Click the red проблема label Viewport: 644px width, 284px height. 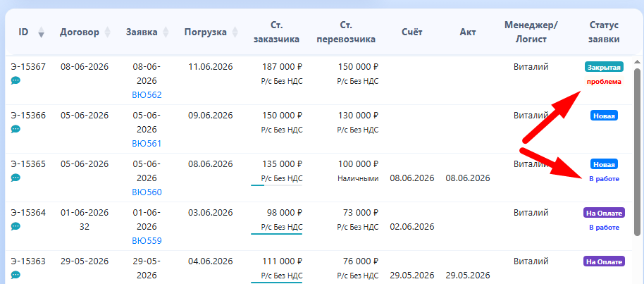tap(604, 81)
